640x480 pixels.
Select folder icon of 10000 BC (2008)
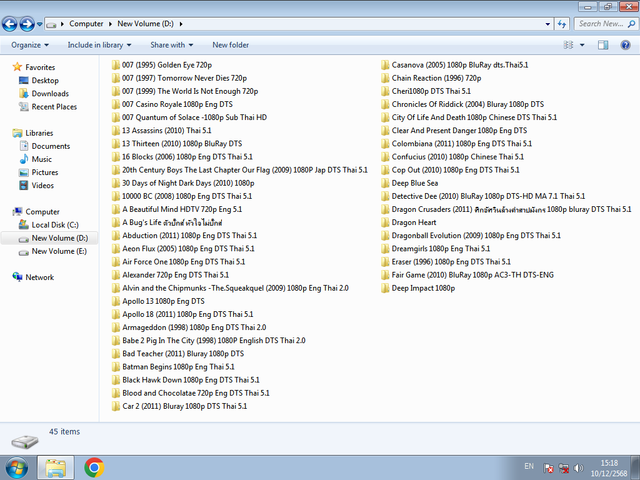(116, 196)
